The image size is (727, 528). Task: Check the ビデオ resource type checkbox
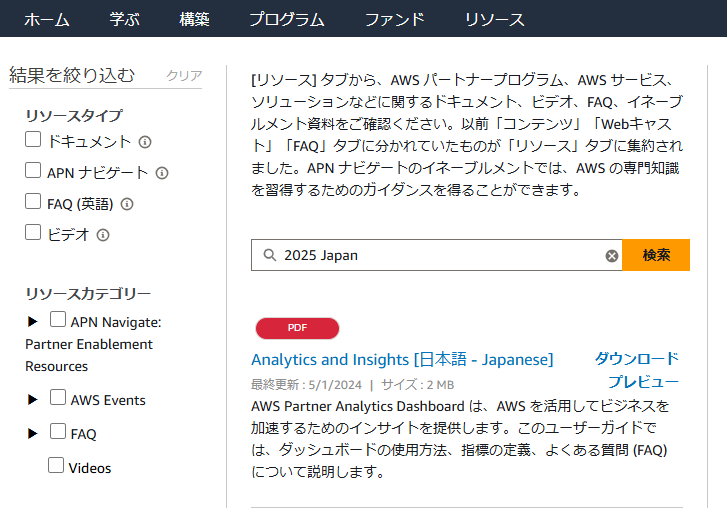coord(33,232)
